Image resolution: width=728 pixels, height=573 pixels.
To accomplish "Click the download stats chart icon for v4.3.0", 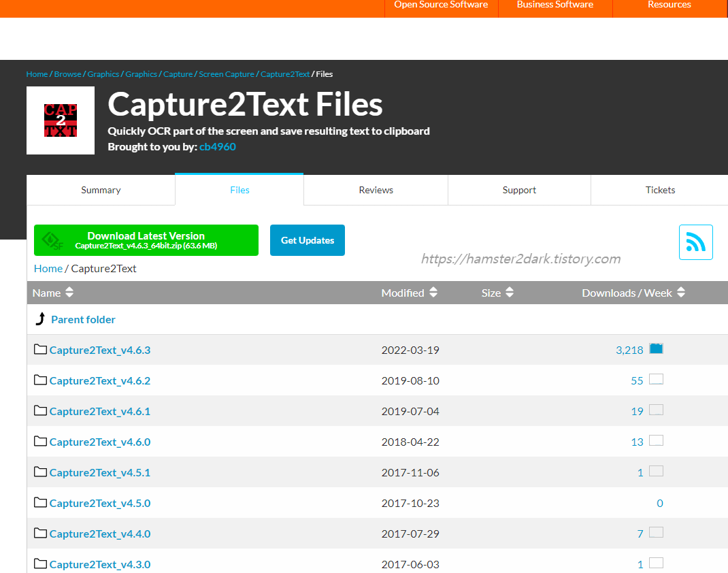I will pos(656,563).
